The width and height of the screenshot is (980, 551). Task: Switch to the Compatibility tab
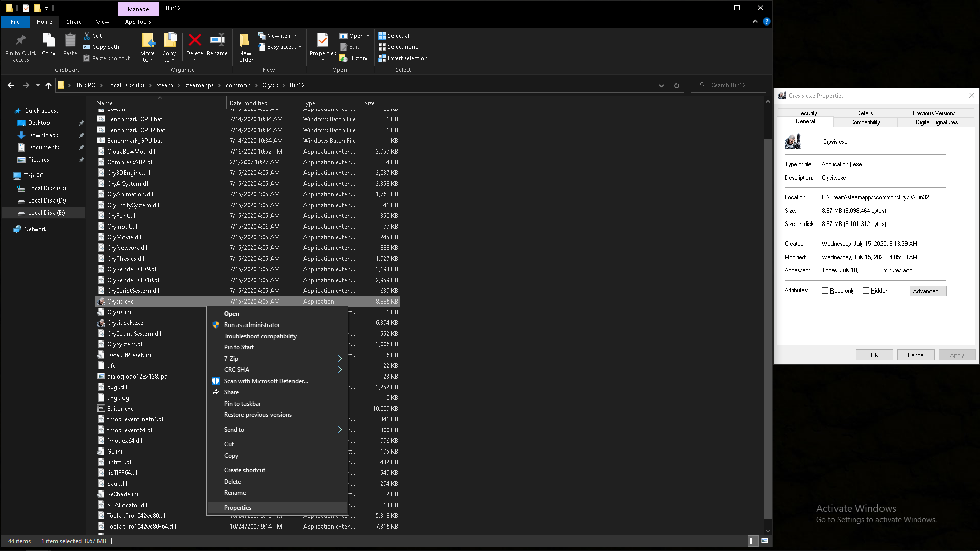coord(865,122)
